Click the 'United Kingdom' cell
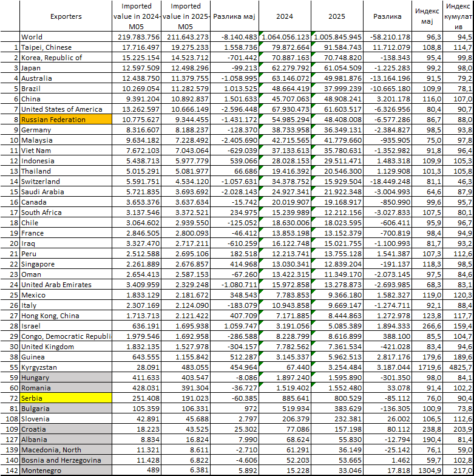 66,347
